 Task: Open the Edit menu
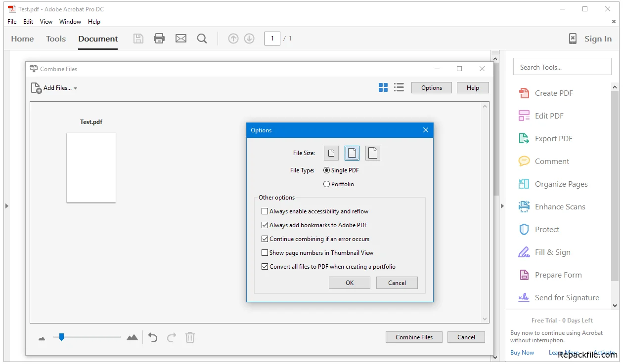28,22
